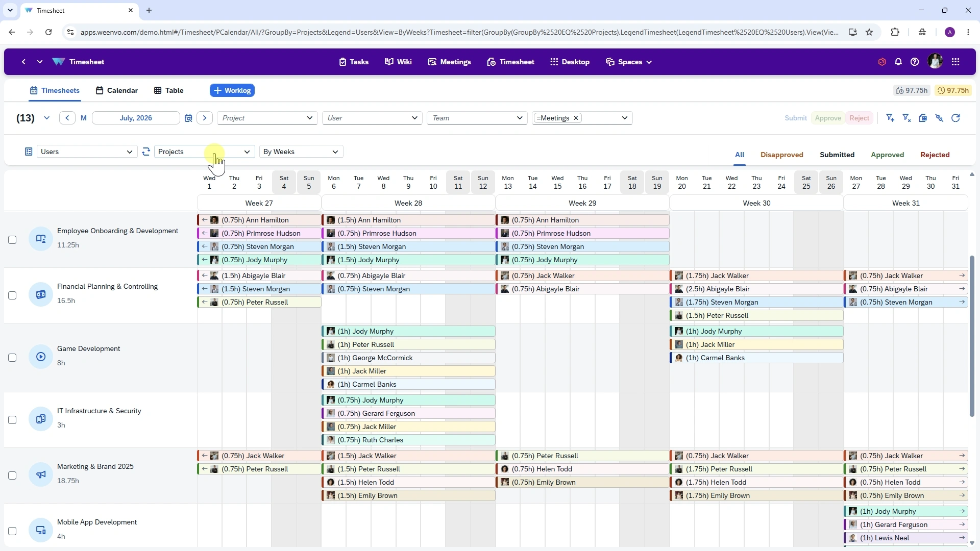Remove the =Meetings filter tag
The image size is (980, 551).
(576, 118)
